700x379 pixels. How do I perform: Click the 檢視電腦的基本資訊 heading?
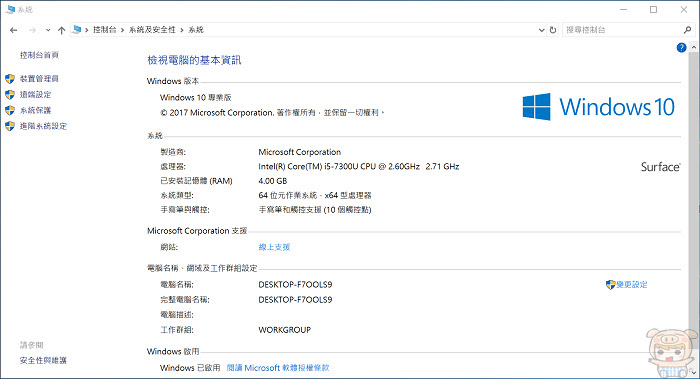194,60
